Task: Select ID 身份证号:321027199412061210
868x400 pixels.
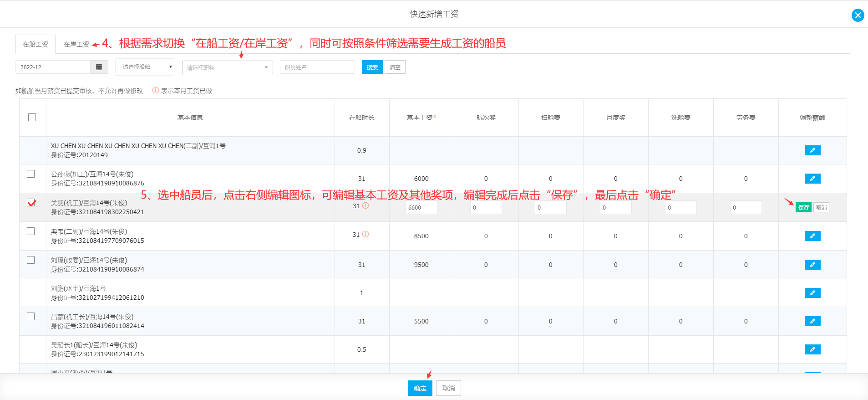Action: click(97, 297)
